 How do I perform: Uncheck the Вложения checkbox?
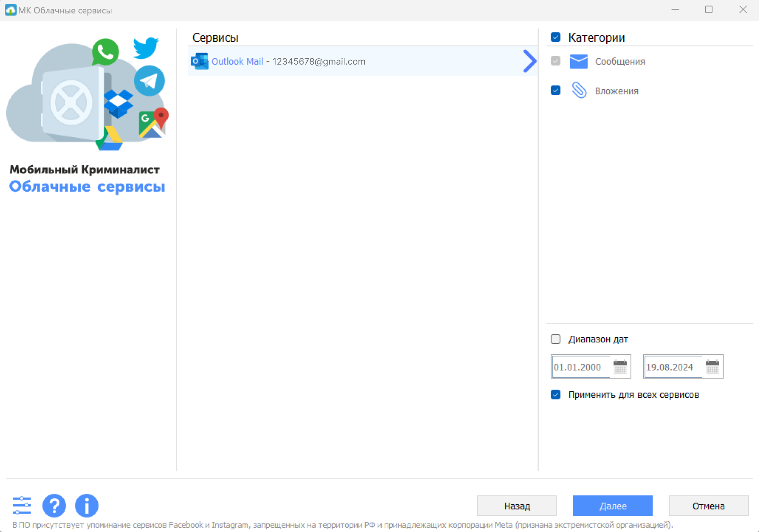click(x=555, y=90)
